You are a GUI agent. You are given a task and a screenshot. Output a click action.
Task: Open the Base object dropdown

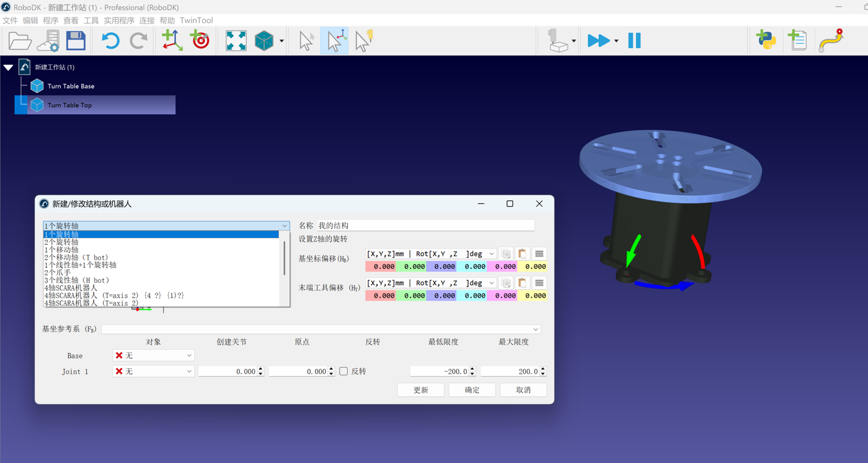(x=153, y=356)
